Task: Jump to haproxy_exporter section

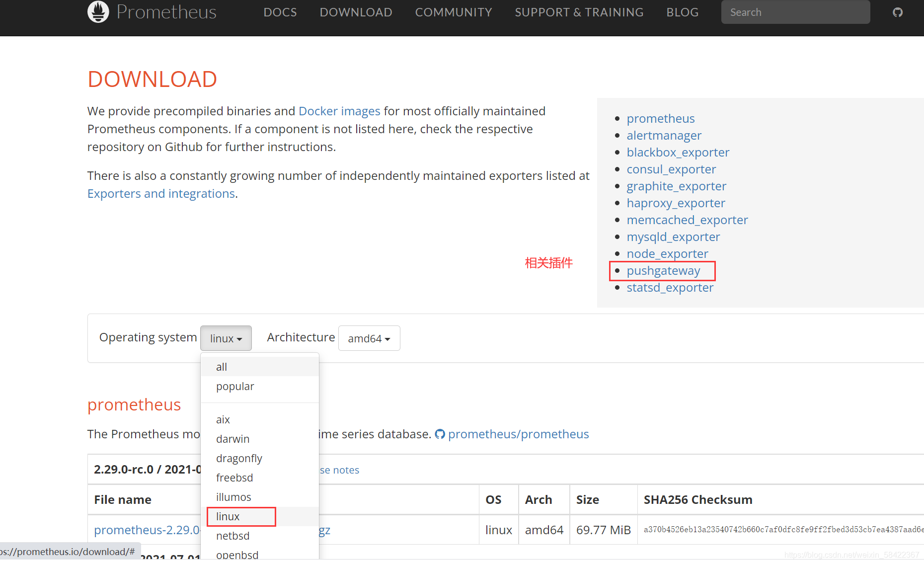Action: (676, 203)
